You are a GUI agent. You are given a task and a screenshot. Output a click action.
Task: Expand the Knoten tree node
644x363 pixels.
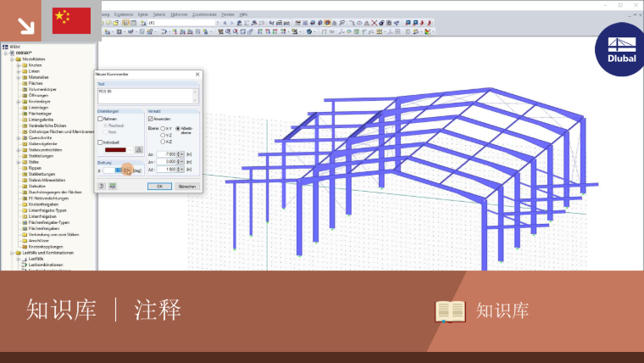19,65
